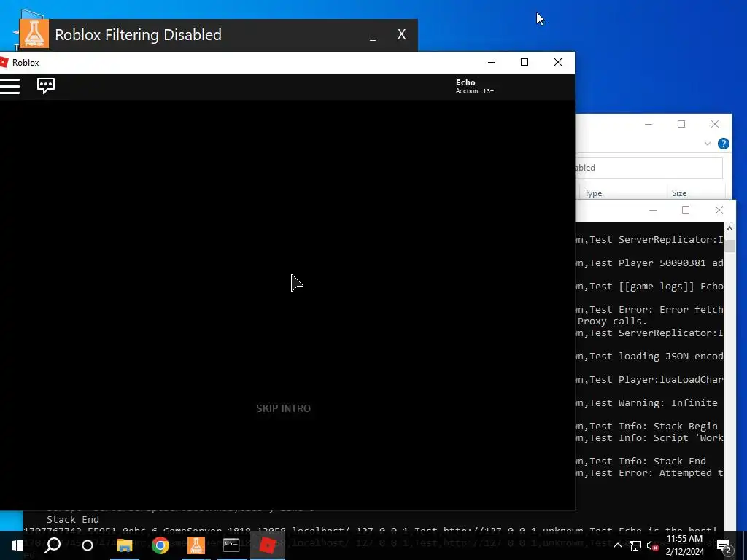This screenshot has height=560, width=747.
Task: Switch to the command prompt in taskbar
Action: pyautogui.click(x=231, y=545)
